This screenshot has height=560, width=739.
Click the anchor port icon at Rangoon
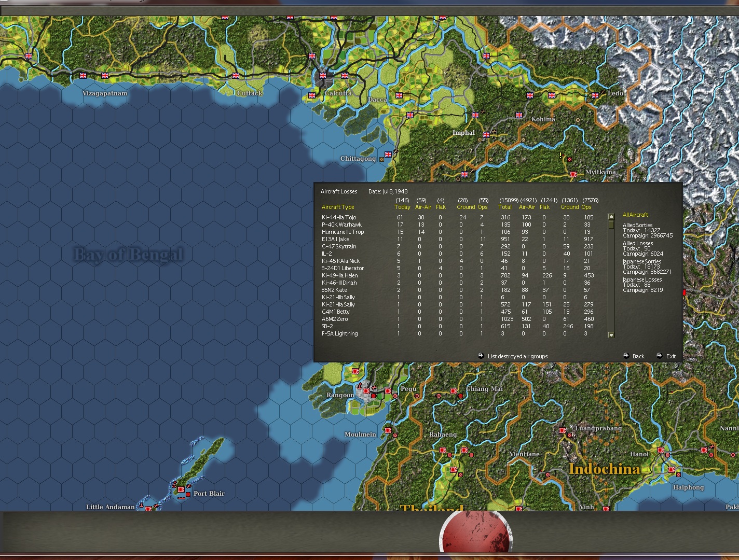coord(360,386)
